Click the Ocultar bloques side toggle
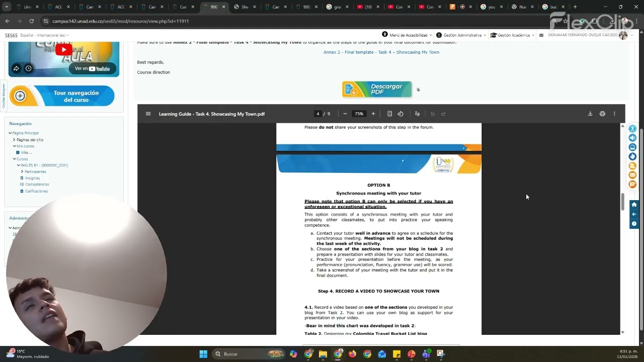This screenshot has height=362, width=644. click(x=3, y=96)
